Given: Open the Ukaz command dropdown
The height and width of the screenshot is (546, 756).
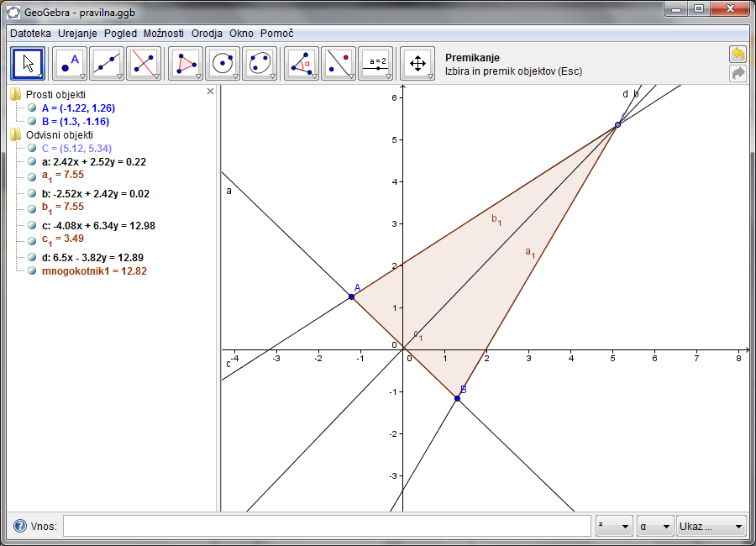Looking at the screenshot, I should 711,527.
